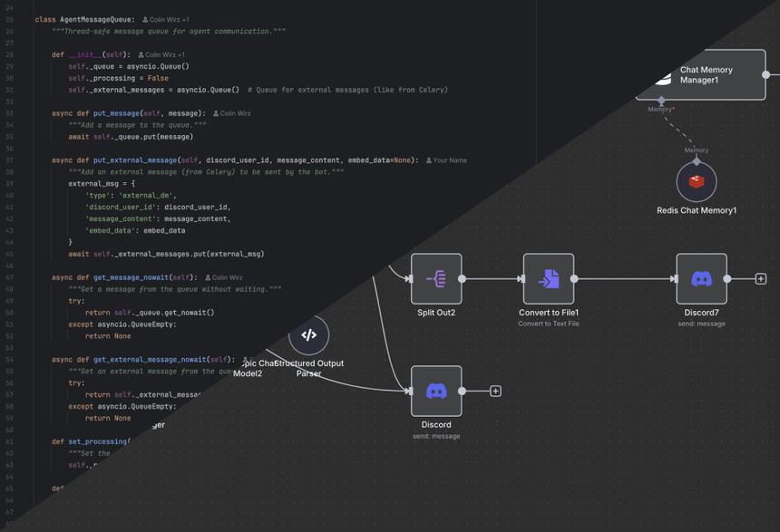Click the 'Your Name' author annotation
The image size is (780, 532).
[x=446, y=160]
